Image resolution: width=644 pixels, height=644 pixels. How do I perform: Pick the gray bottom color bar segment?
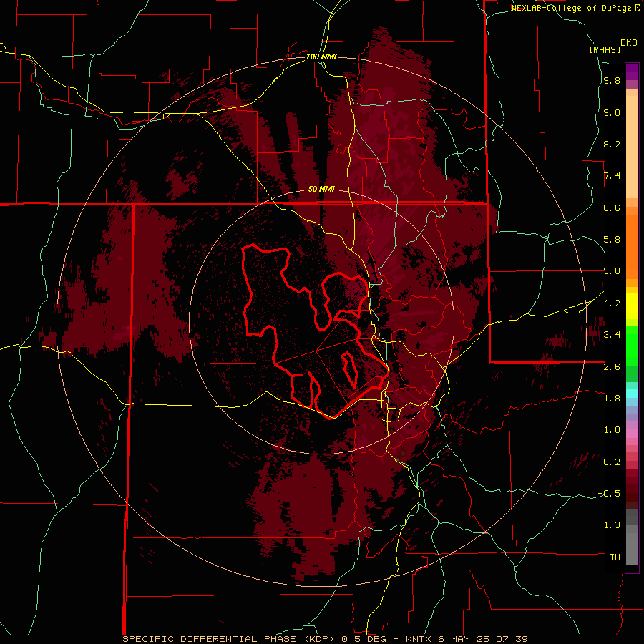point(632,548)
